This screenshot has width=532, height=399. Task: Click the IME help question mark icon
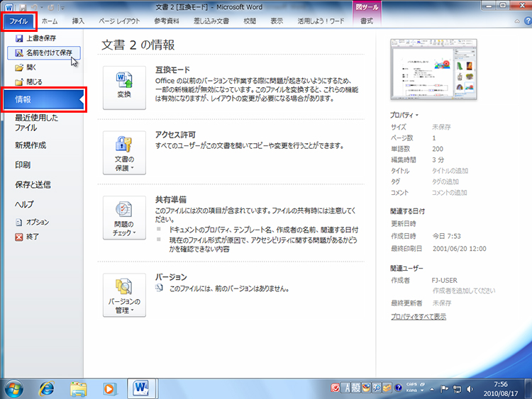point(399,388)
